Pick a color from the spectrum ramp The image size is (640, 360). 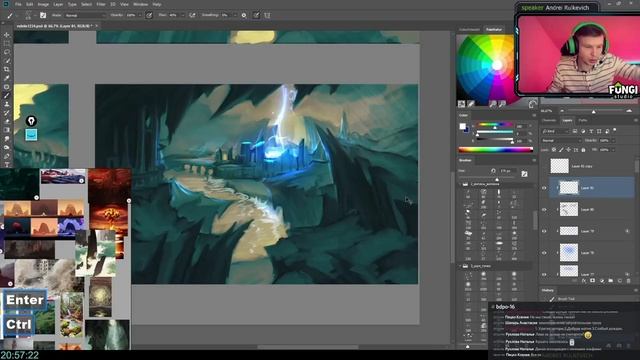496,150
